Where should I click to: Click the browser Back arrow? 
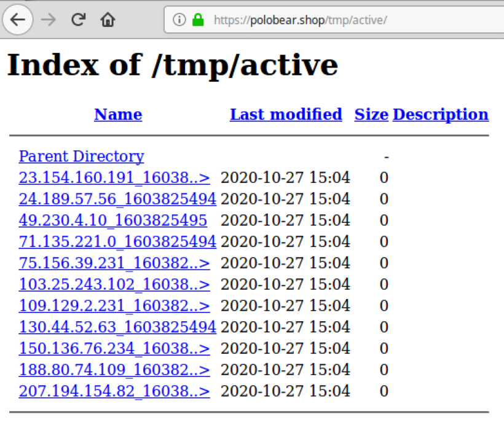click(18, 19)
